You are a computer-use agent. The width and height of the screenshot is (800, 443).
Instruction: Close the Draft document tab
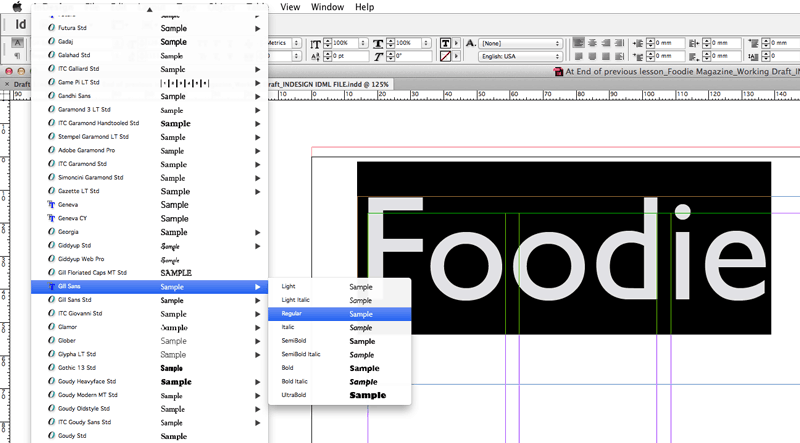coord(7,84)
